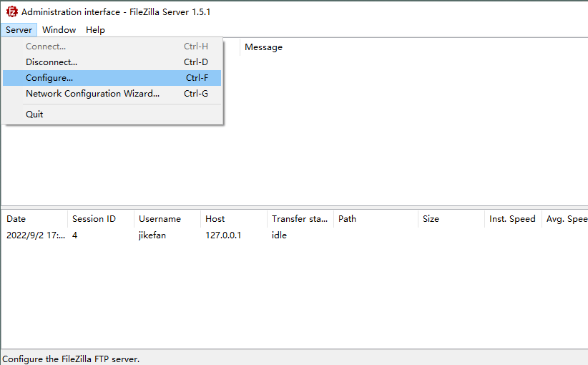Open the Server menu
Image resolution: width=588 pixels, height=365 pixels.
[19, 30]
